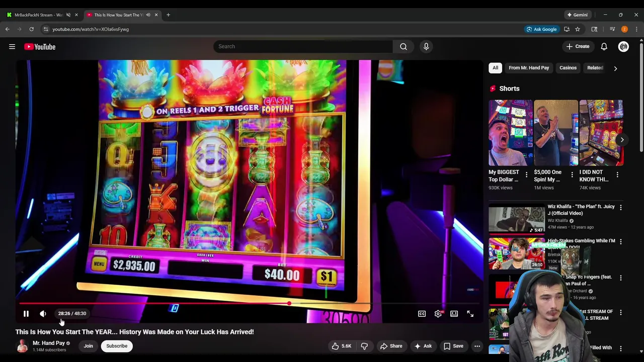Open Chrome three-dot menu

pyautogui.click(x=636, y=29)
